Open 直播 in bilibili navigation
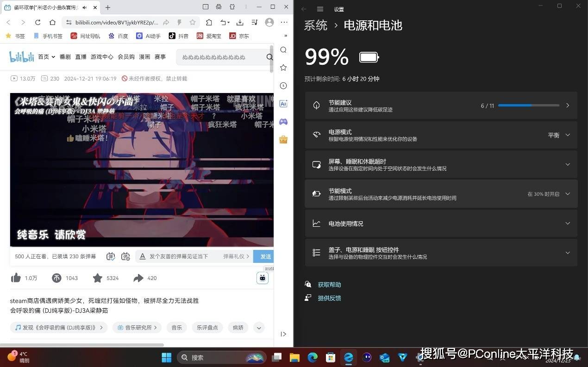 81,56
